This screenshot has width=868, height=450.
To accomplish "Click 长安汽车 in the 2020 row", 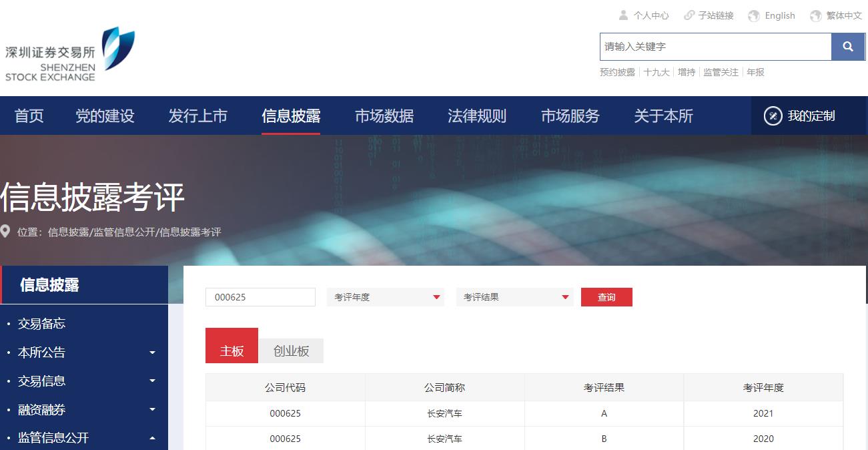I will click(x=444, y=439).
